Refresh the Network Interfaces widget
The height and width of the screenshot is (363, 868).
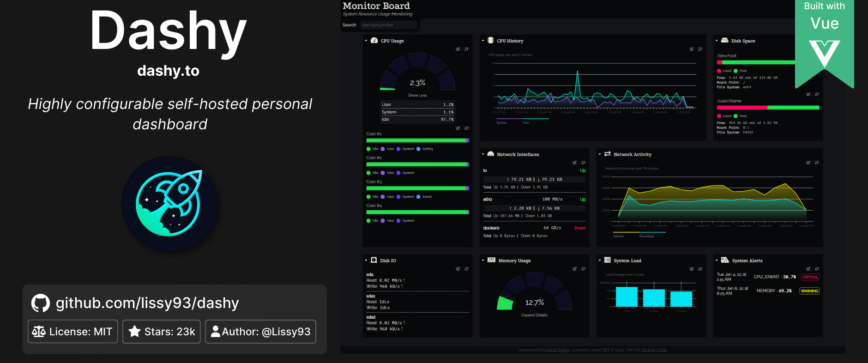pos(583,163)
